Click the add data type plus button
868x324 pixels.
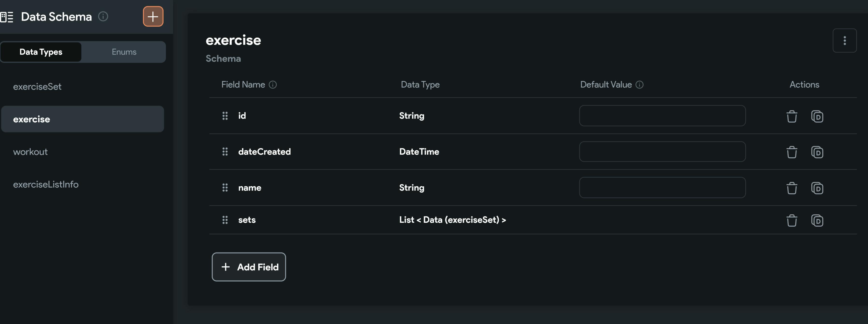tap(153, 16)
